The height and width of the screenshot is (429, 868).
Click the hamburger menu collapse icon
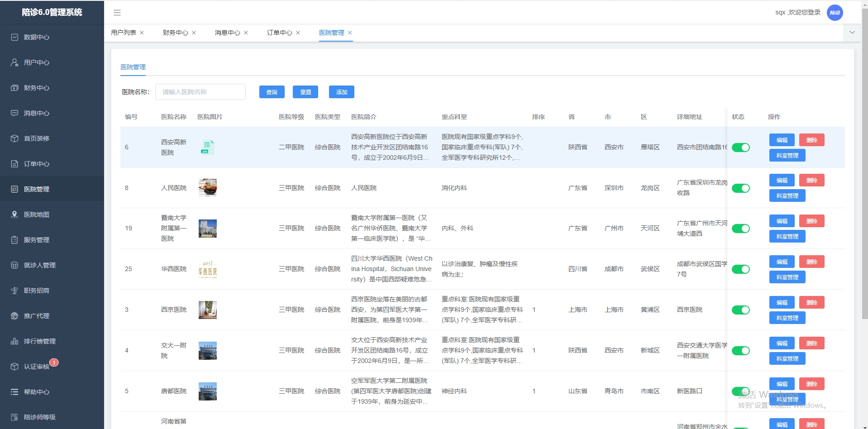click(x=117, y=13)
